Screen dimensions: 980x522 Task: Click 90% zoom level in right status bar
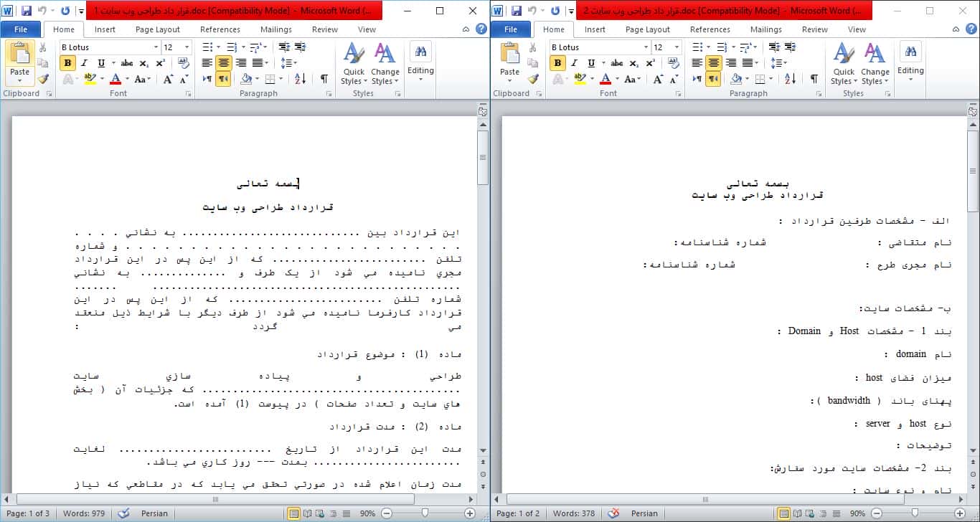[x=857, y=513]
